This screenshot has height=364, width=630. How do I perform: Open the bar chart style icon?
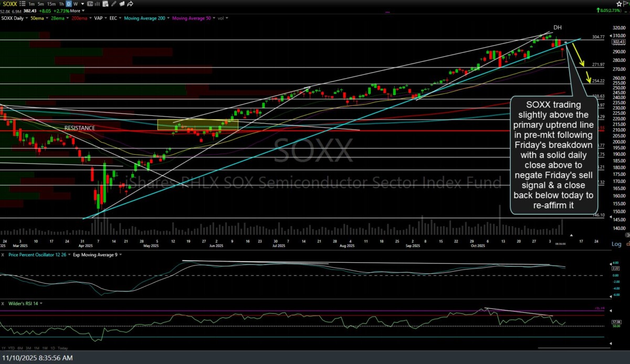coord(97,4)
